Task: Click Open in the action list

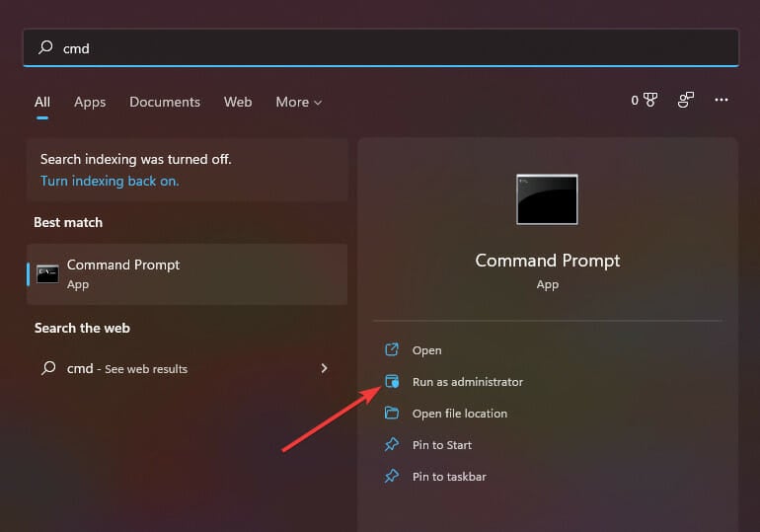Action: 426,350
